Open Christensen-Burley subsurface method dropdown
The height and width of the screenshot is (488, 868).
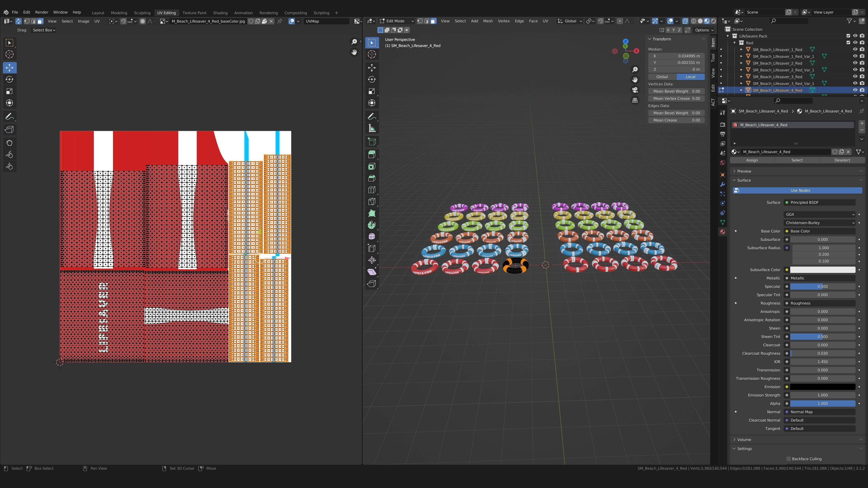(x=819, y=223)
